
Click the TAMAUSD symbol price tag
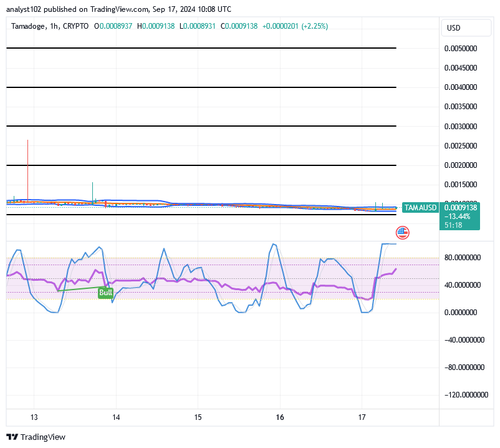(x=420, y=208)
